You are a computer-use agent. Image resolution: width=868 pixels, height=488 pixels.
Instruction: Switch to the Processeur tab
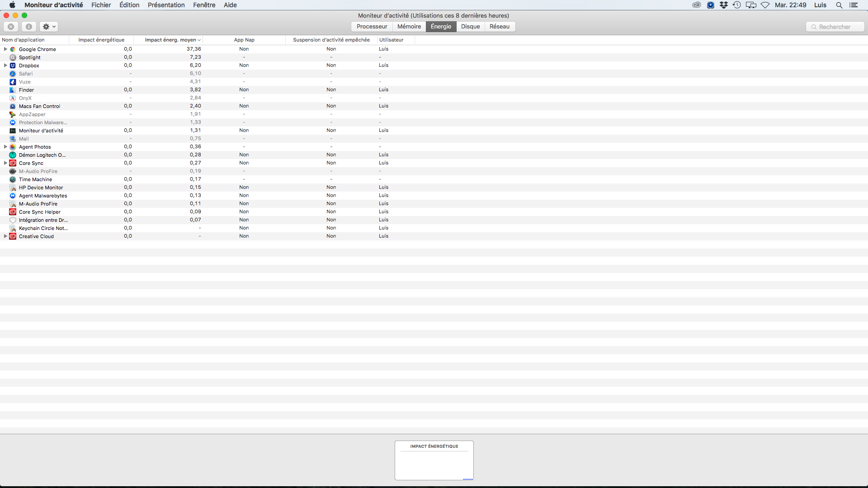point(372,27)
